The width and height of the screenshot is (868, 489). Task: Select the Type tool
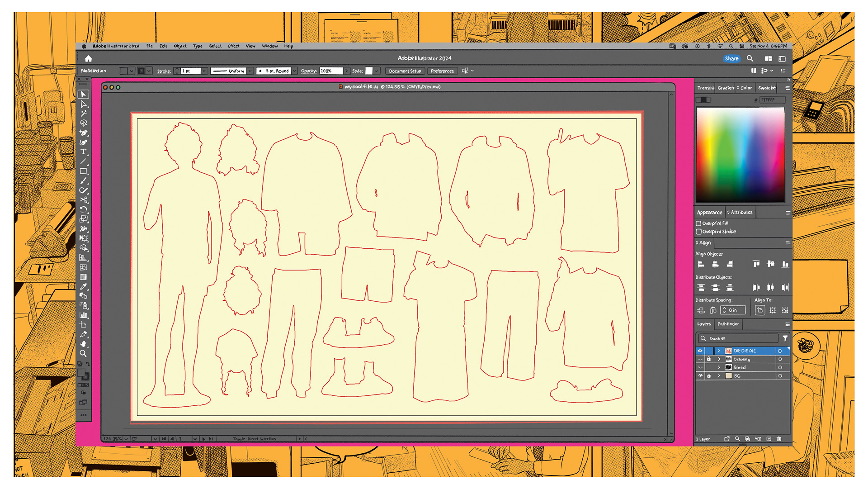(83, 152)
